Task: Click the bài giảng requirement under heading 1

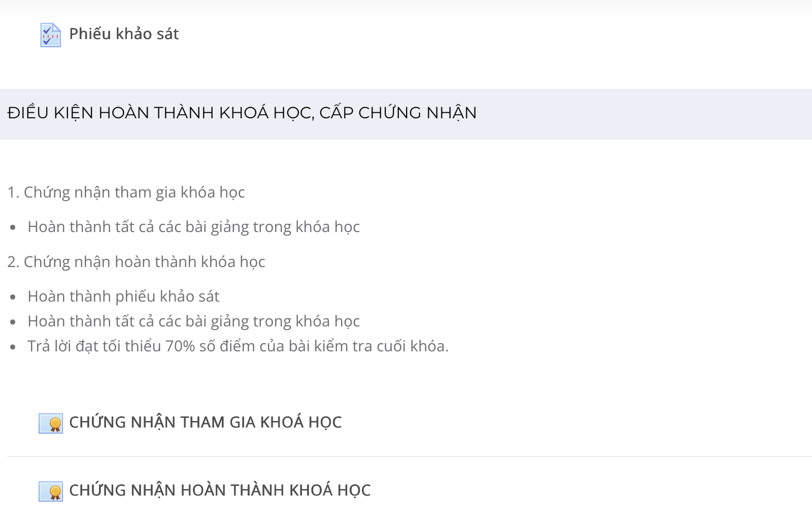Action: point(194,227)
